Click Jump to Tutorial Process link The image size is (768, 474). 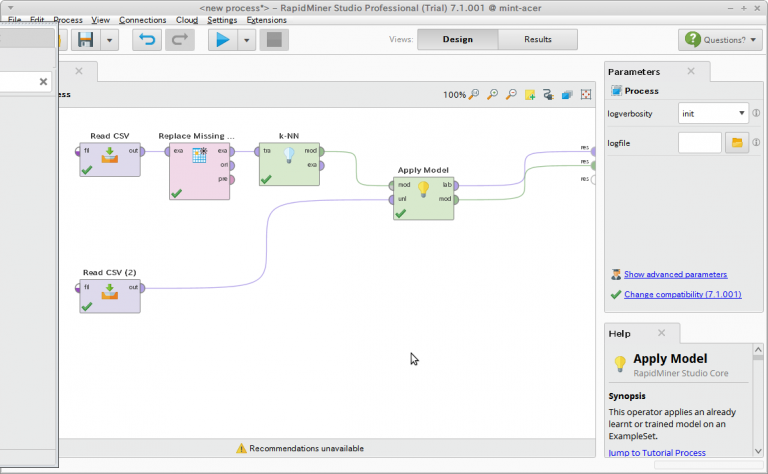[657, 453]
